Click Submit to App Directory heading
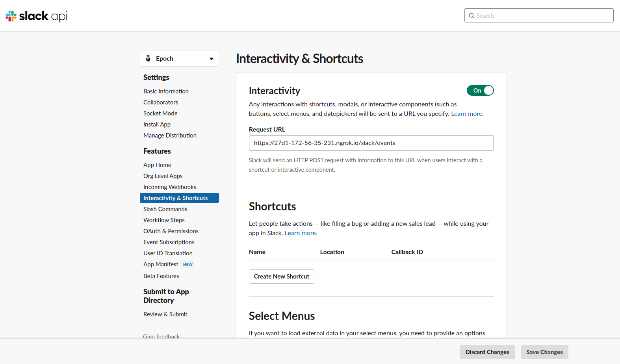The height and width of the screenshot is (364, 620). (x=166, y=296)
